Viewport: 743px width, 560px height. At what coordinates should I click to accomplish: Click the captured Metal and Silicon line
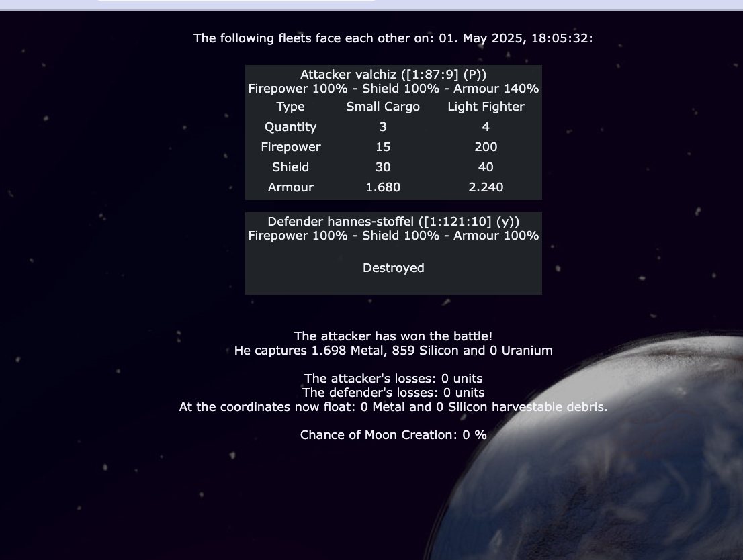coord(393,351)
